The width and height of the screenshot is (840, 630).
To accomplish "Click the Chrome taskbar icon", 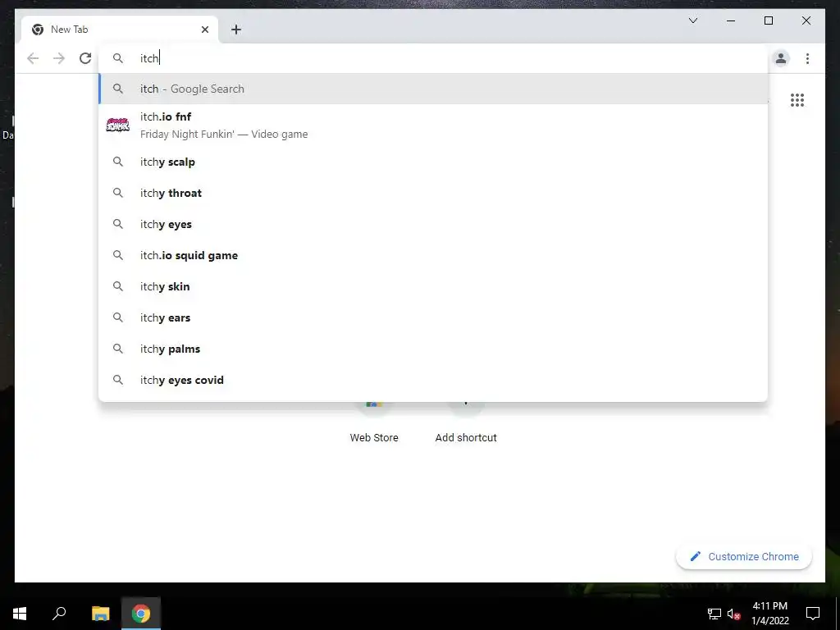I will (141, 614).
